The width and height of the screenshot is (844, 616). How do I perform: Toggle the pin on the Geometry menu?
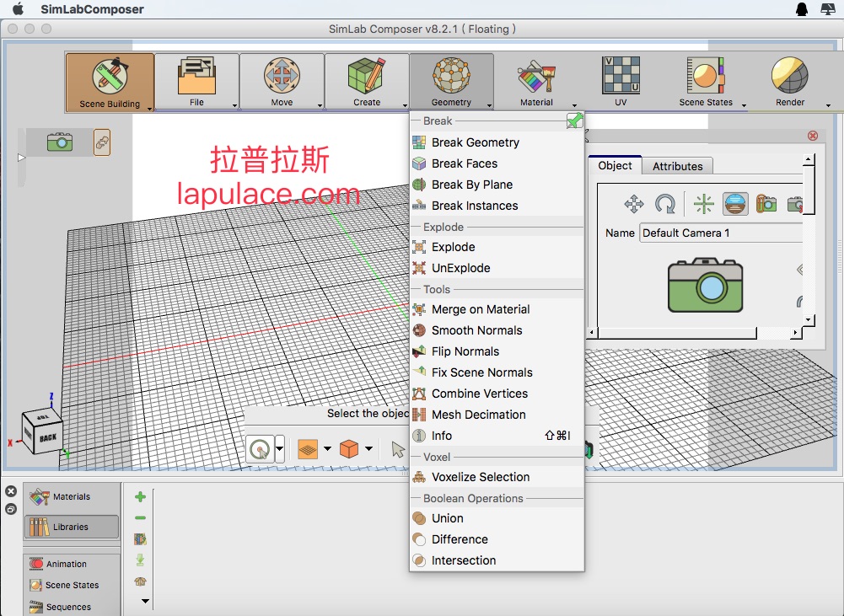tap(574, 121)
